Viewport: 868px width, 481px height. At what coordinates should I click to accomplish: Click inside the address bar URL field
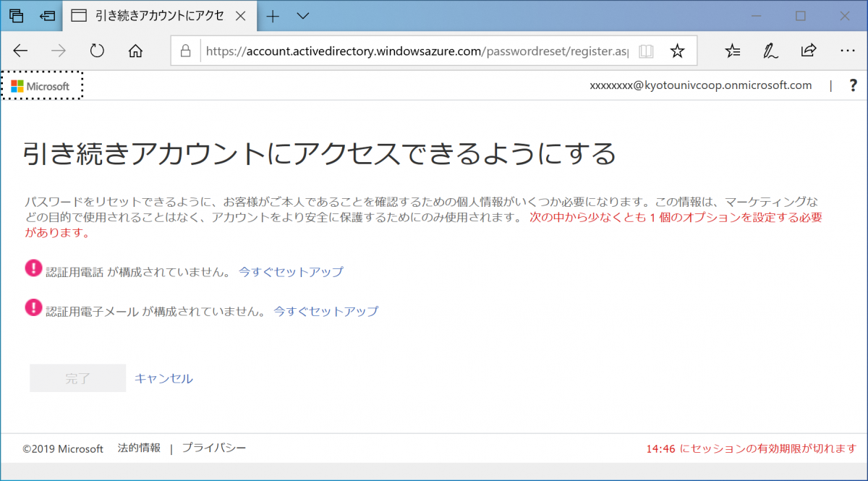click(398, 51)
